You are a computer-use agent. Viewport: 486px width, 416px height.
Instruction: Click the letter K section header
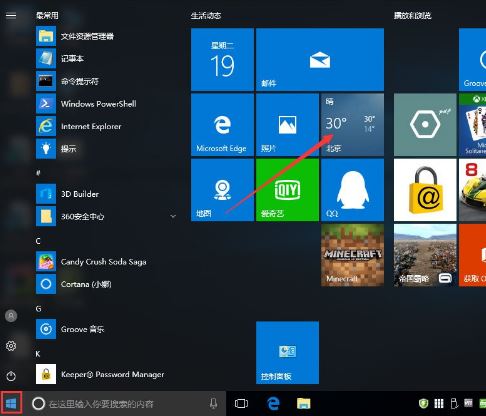[38, 354]
